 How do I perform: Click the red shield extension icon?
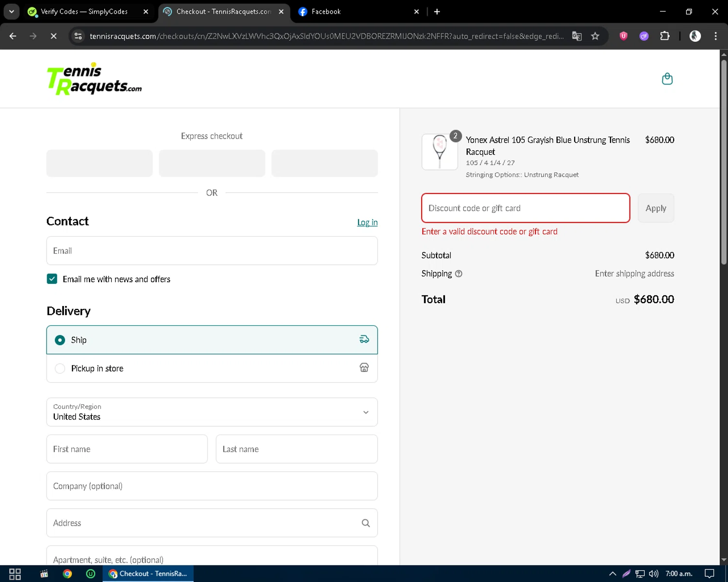pyautogui.click(x=624, y=36)
